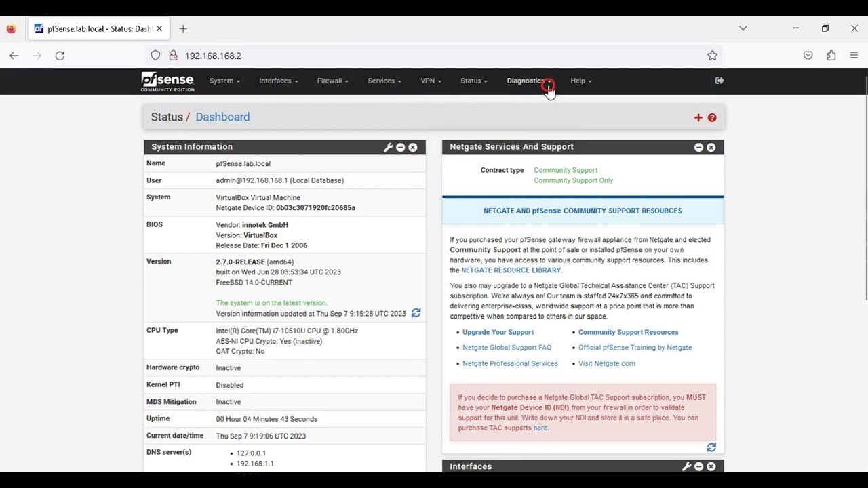Screen dimensions: 868x488
Task: Open Visit Netgate.com link
Action: pos(606,363)
